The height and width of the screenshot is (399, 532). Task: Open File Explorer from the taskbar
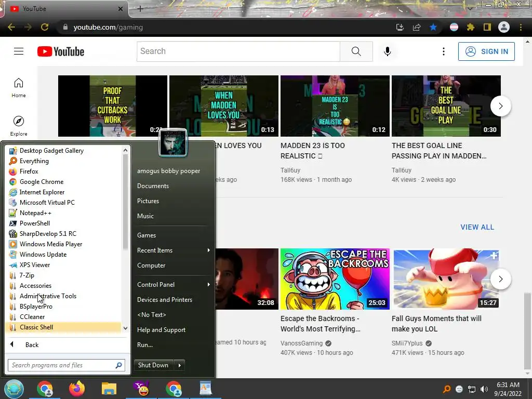[109, 389]
